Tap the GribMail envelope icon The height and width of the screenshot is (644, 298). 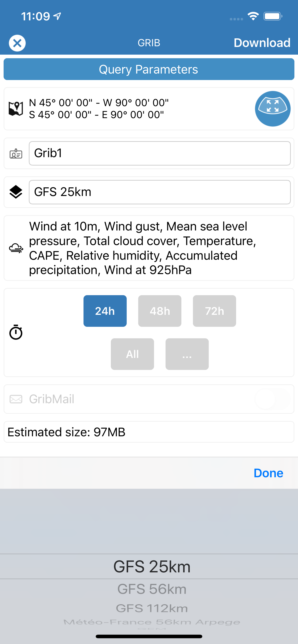pos(16,399)
